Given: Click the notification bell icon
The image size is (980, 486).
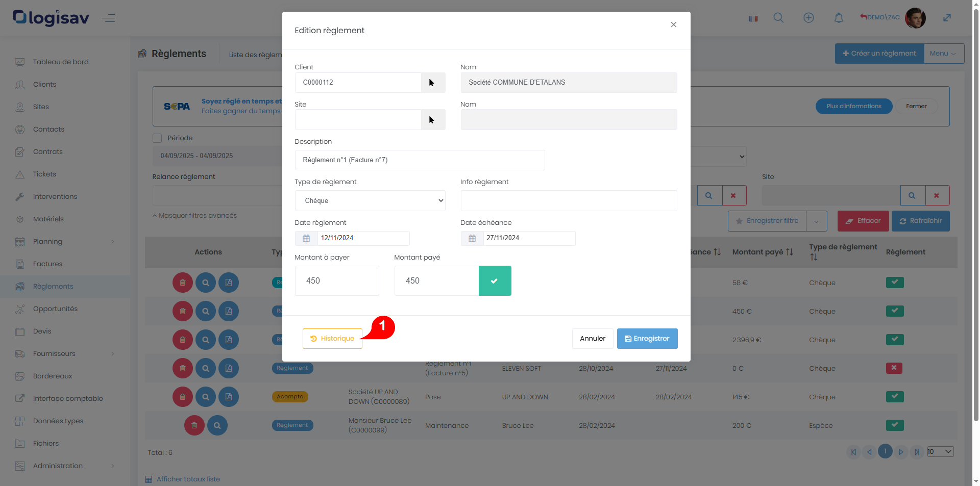Looking at the screenshot, I should coord(839,18).
